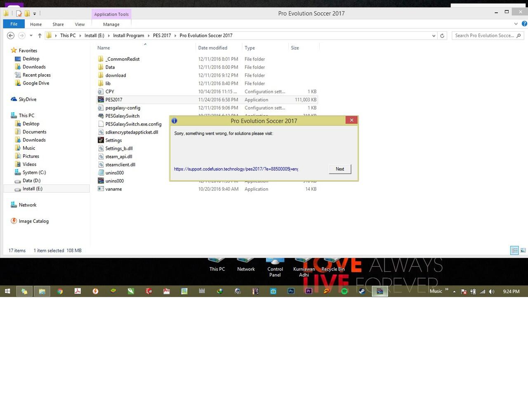Open Premiere Pro from taskbar
The height and width of the screenshot is (420, 528).
309,291
